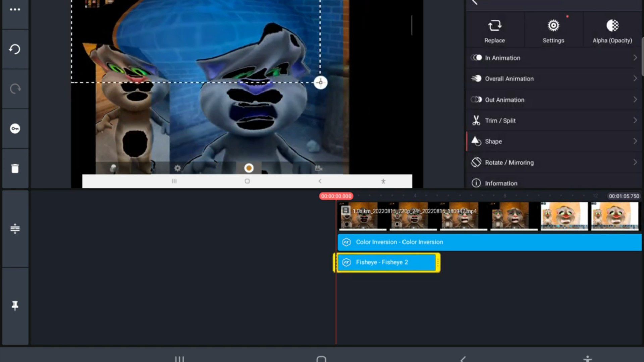This screenshot has width=644, height=362.
Task: Open the Out Animation menu entry
Action: pos(553,100)
